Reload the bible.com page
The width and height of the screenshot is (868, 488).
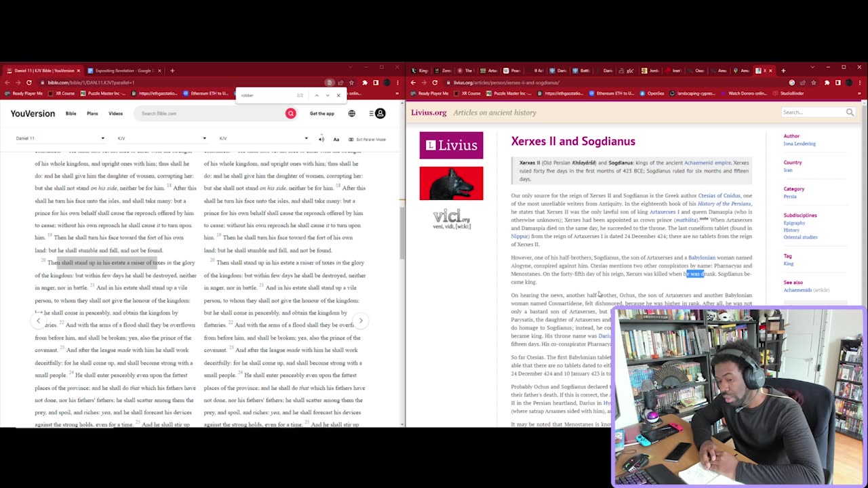point(28,83)
